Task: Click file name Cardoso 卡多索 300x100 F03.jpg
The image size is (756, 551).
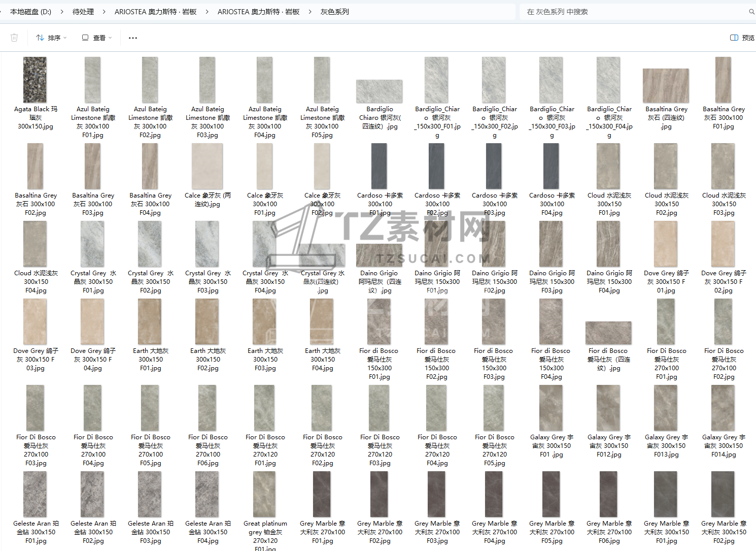Action: coord(495,204)
